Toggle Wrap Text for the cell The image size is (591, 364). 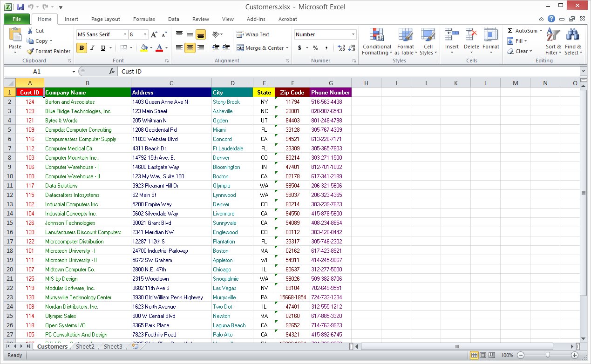tap(253, 34)
